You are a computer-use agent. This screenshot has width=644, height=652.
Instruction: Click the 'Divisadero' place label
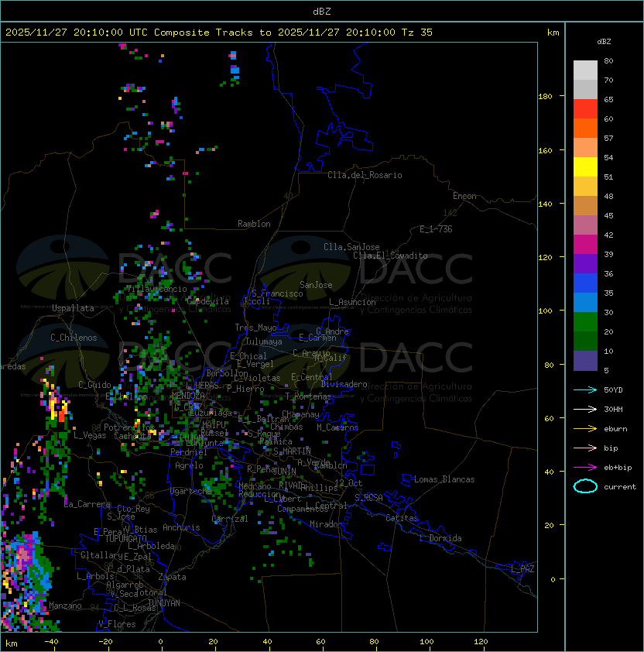344,384
